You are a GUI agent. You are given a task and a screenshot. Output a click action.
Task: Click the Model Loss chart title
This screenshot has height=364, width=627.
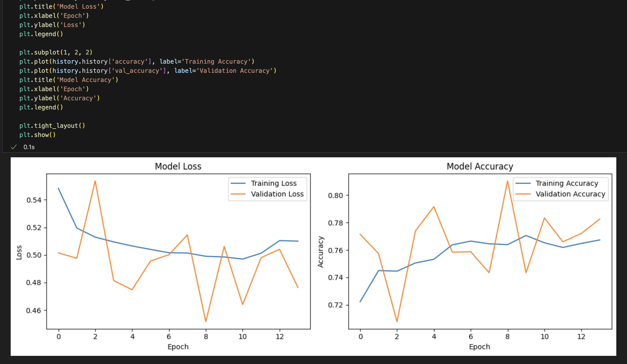[x=178, y=166]
